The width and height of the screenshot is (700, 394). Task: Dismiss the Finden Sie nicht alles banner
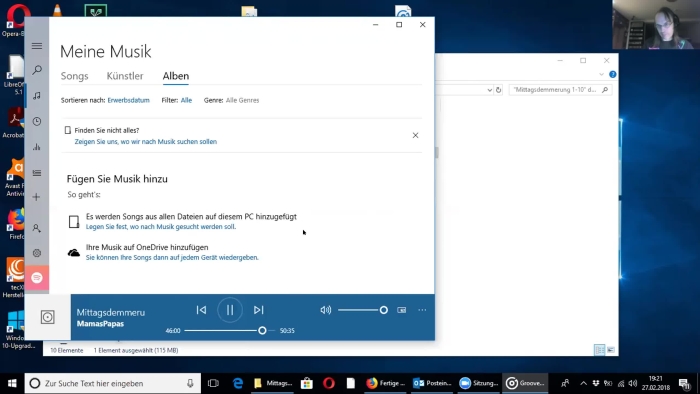415,135
